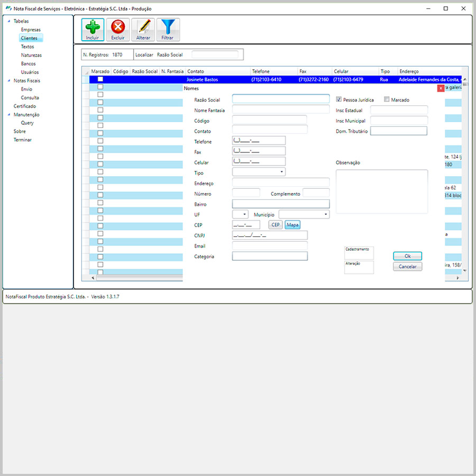This screenshot has width=476, height=476.
Task: Toggle the Marcado checkbox in the form
Action: coord(387,99)
